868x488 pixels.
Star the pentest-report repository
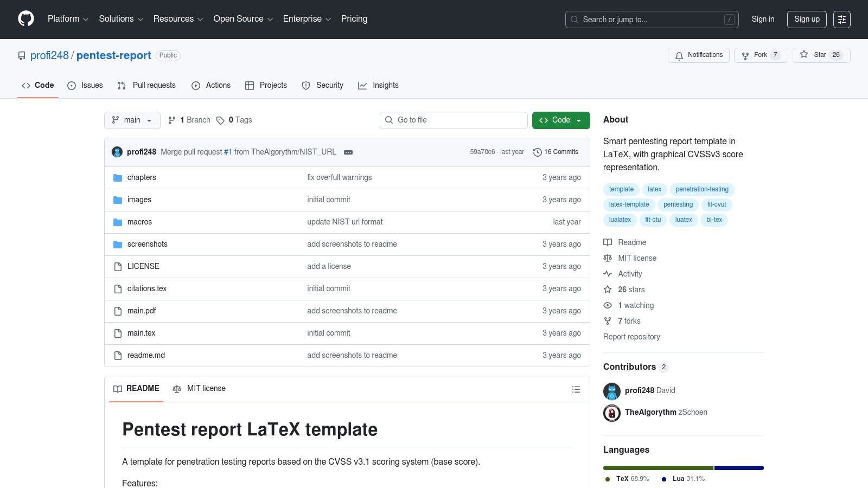coord(821,55)
